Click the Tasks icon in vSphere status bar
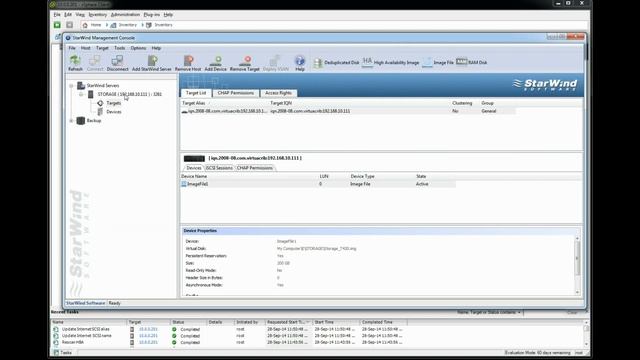The width and height of the screenshot is (640, 360). tap(56, 352)
